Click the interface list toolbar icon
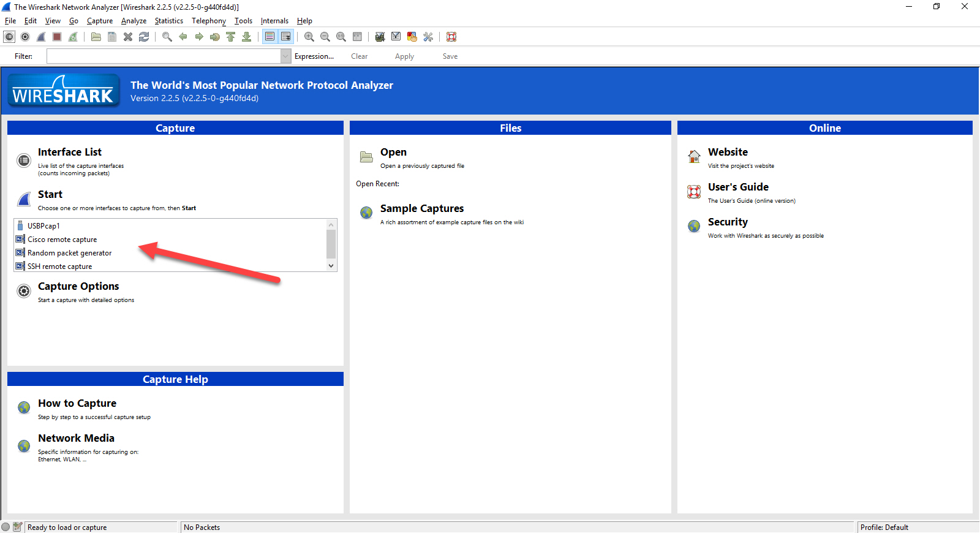The image size is (980, 533). pos(9,37)
